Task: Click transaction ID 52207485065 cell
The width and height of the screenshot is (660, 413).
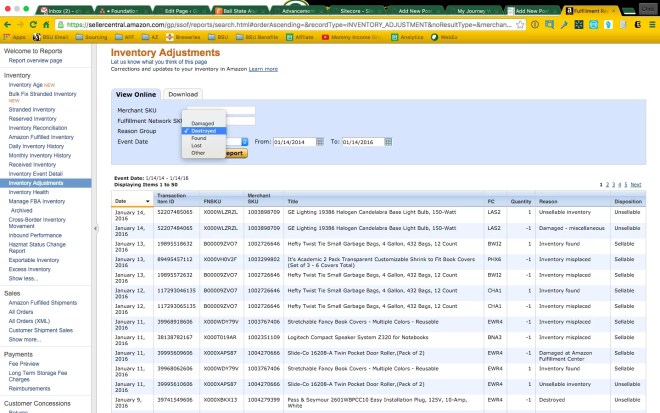Action: [x=175, y=212]
